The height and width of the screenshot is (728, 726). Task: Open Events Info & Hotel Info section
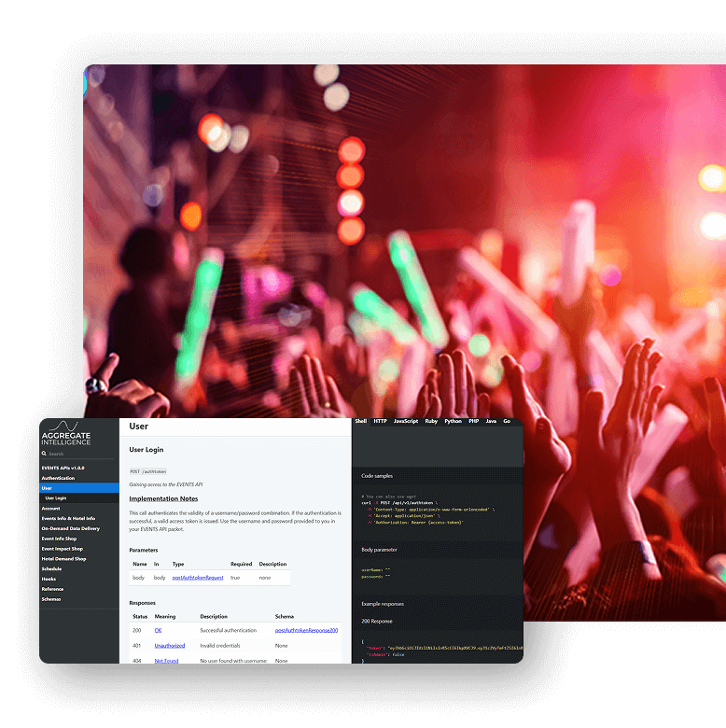(x=68, y=518)
